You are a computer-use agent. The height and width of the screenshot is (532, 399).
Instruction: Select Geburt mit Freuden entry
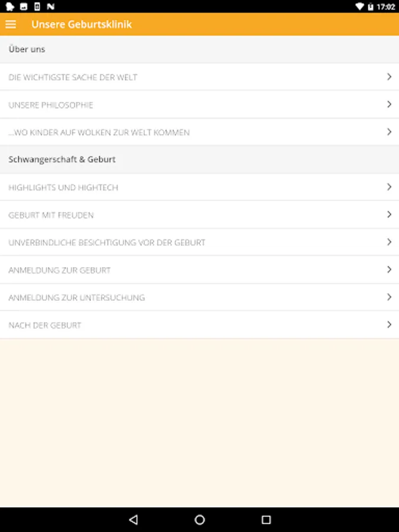tap(51, 215)
